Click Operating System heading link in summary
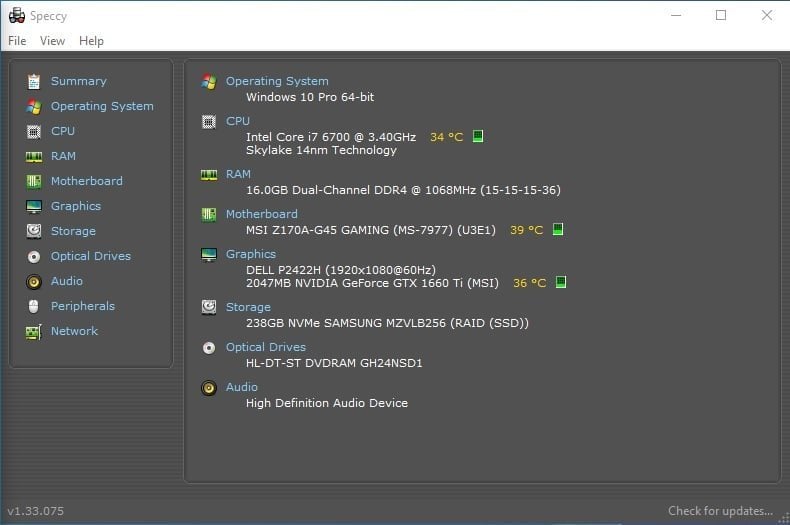790x525 pixels. click(277, 81)
